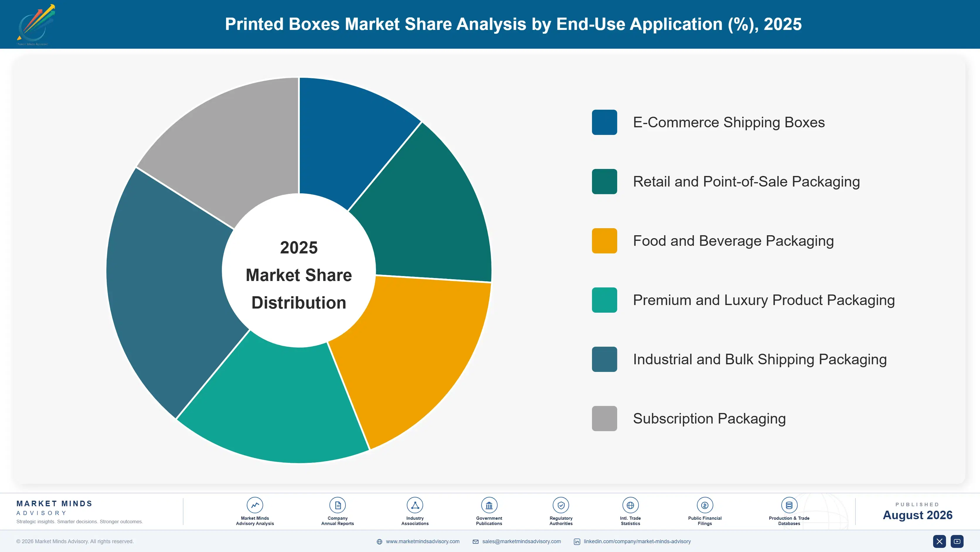Click the Market Minds Advisory logo in header
This screenshot has width=980, height=552.
(36, 24)
